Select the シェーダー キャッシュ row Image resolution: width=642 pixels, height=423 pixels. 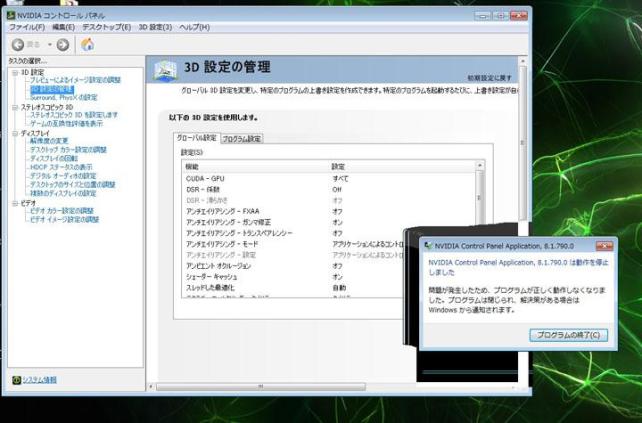pos(292,277)
